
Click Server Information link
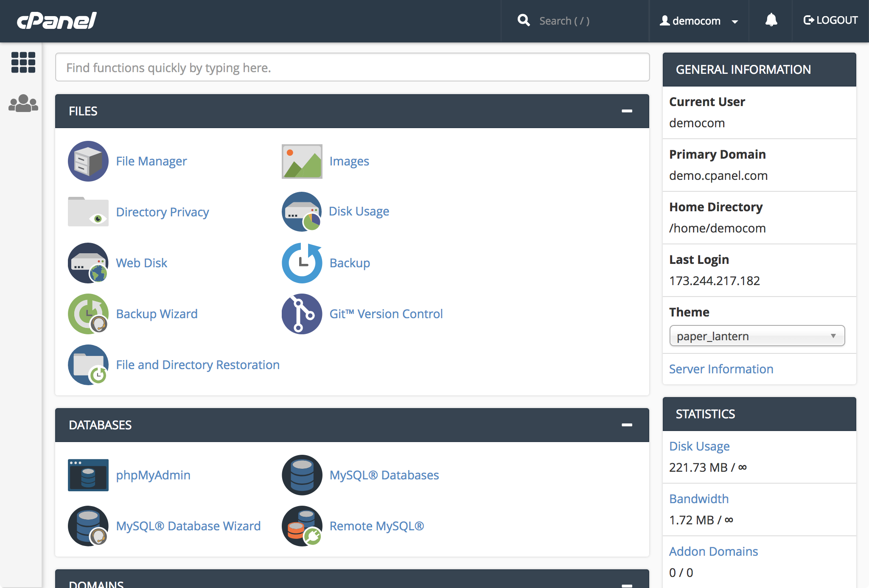coord(720,369)
